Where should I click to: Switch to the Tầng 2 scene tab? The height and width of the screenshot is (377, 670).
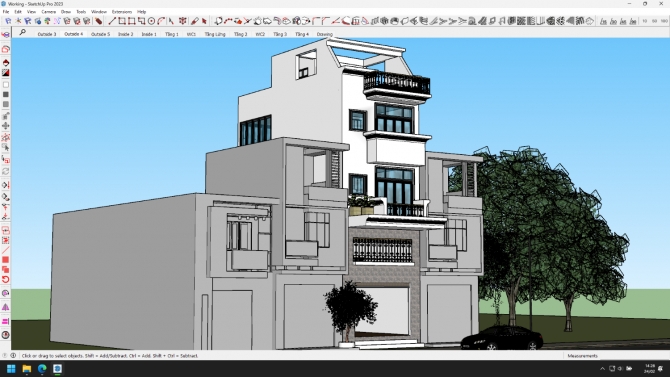coord(241,34)
